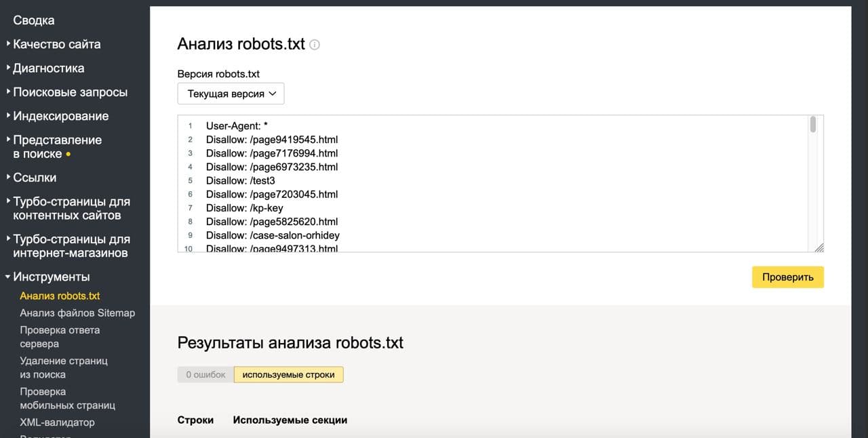Image resolution: width=868 pixels, height=438 pixels.
Task: Go to Проверка ответа сервера
Action: pyautogui.click(x=60, y=336)
